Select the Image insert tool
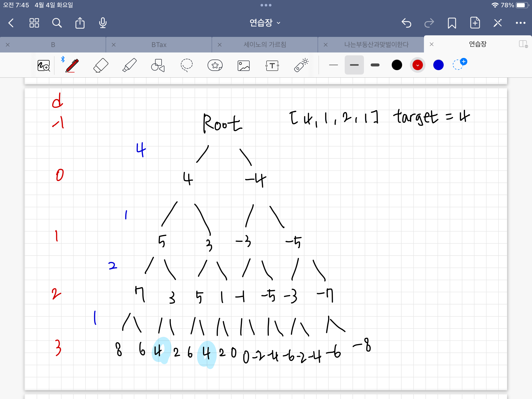The width and height of the screenshot is (532, 399). click(x=243, y=65)
